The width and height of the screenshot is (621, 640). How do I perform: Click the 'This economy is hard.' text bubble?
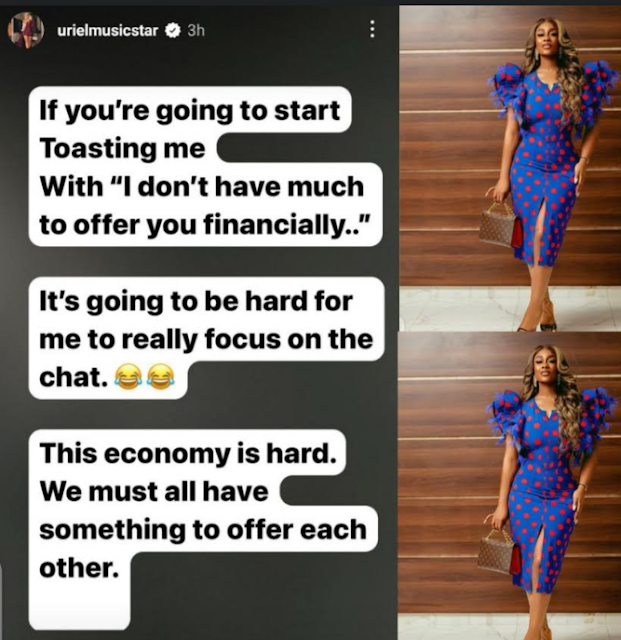tap(187, 453)
